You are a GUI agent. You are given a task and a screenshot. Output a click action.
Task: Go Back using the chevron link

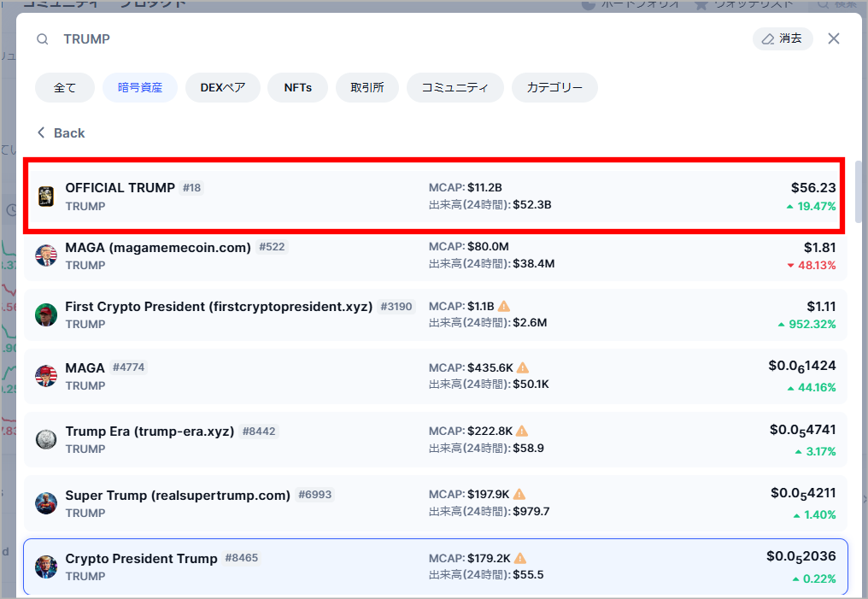click(x=61, y=133)
